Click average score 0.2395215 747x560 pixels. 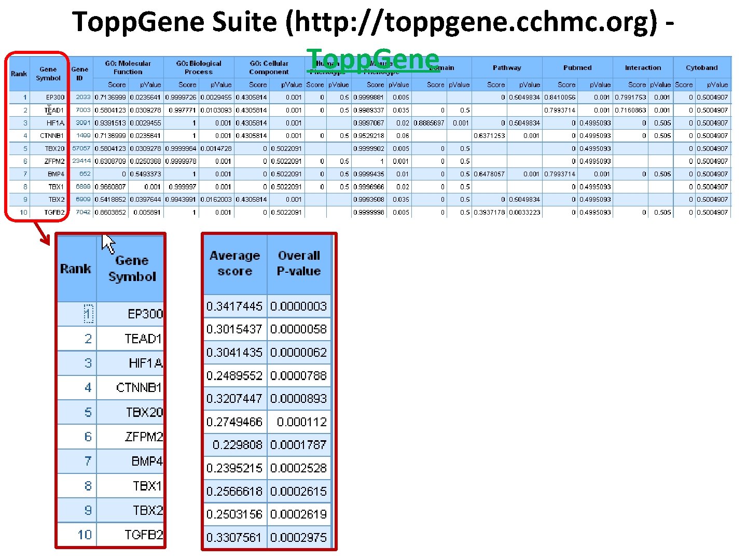coord(234,468)
